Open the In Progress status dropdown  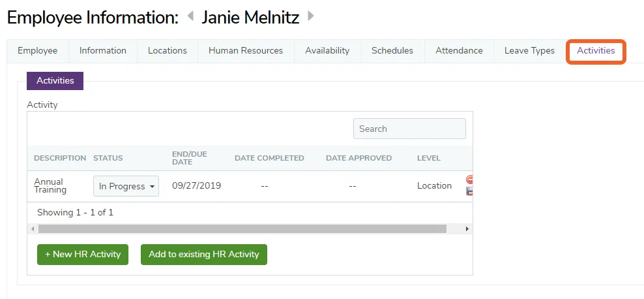126,186
